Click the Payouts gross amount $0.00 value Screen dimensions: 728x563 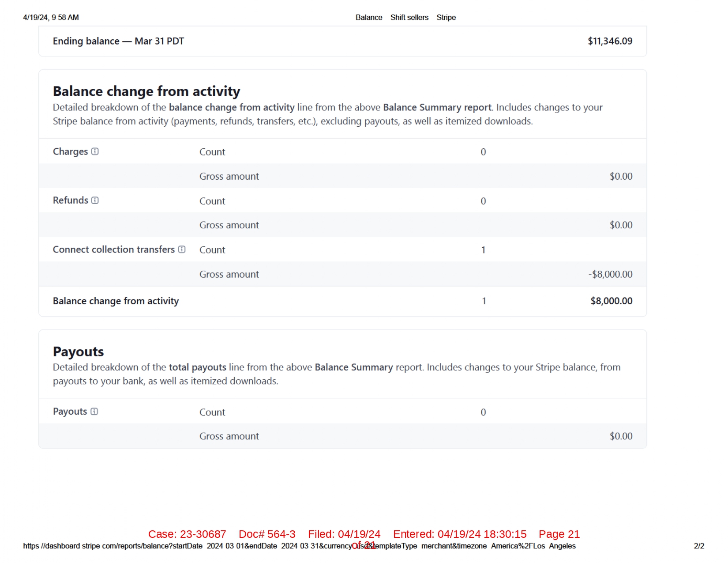tap(621, 436)
